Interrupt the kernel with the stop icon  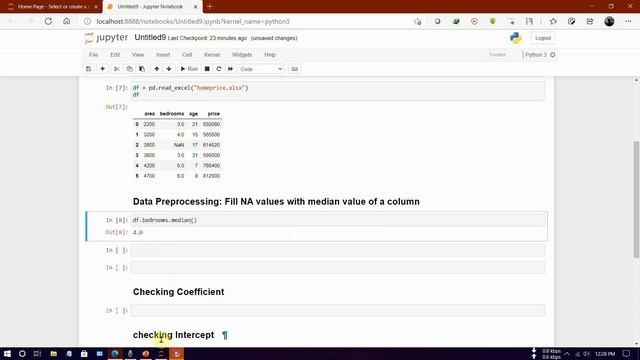[207, 69]
